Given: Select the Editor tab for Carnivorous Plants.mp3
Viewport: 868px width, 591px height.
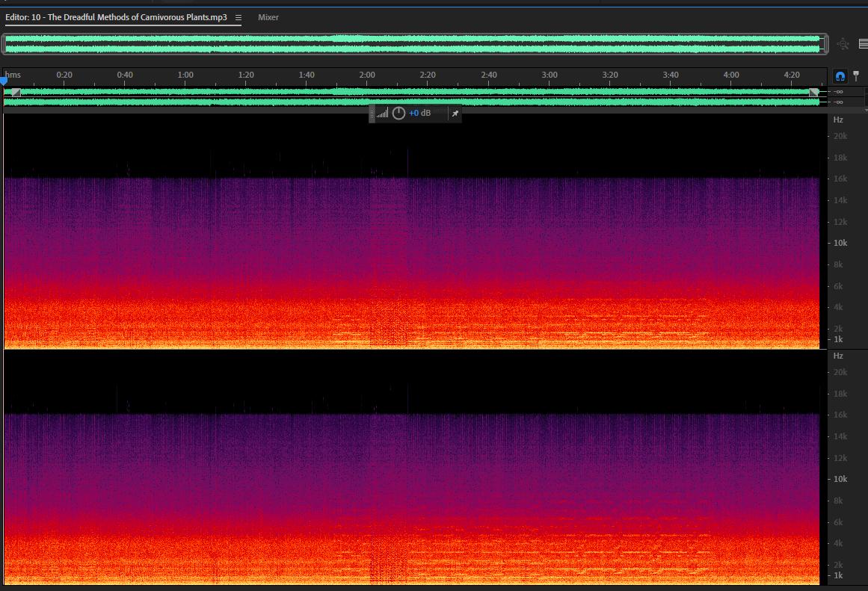Looking at the screenshot, I should (x=116, y=17).
